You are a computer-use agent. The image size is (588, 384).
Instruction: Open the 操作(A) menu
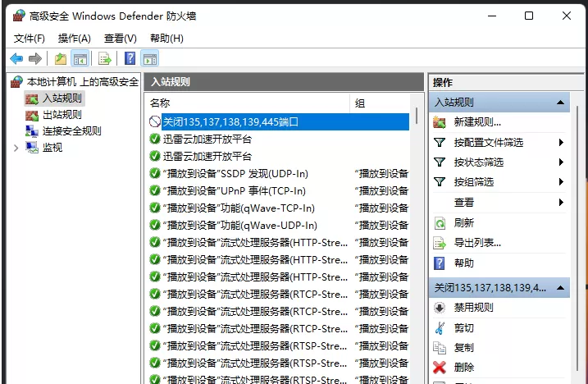pyautogui.click(x=75, y=39)
